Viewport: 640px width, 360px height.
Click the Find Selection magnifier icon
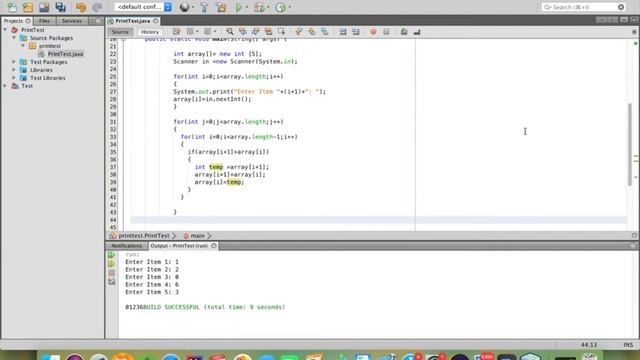(x=230, y=32)
